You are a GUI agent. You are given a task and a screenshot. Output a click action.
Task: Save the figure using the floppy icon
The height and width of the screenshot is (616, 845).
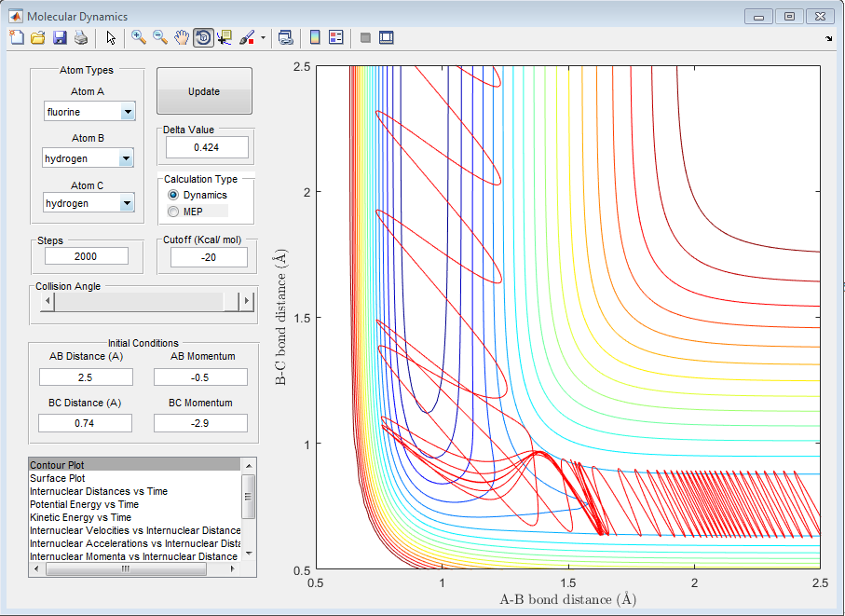click(60, 37)
